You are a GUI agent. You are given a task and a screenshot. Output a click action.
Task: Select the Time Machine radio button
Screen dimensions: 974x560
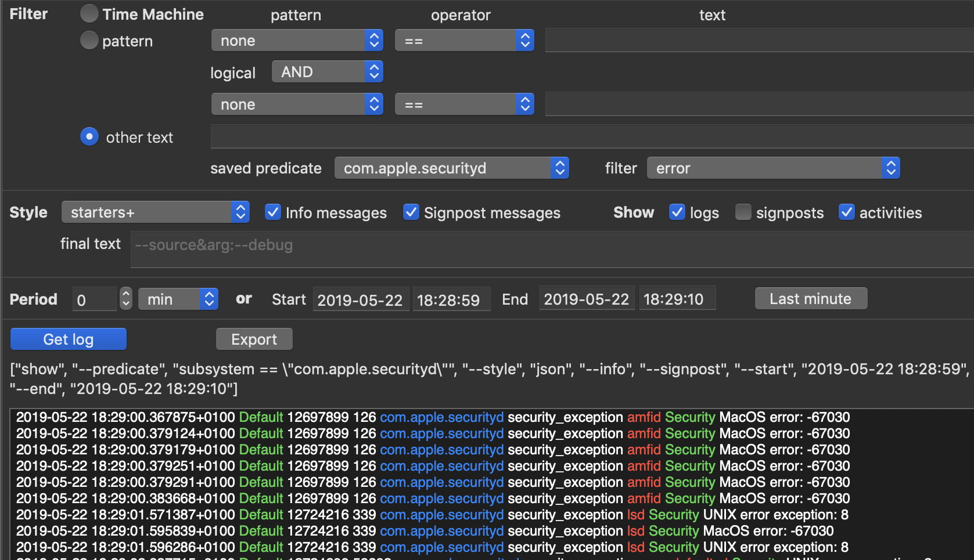point(89,14)
